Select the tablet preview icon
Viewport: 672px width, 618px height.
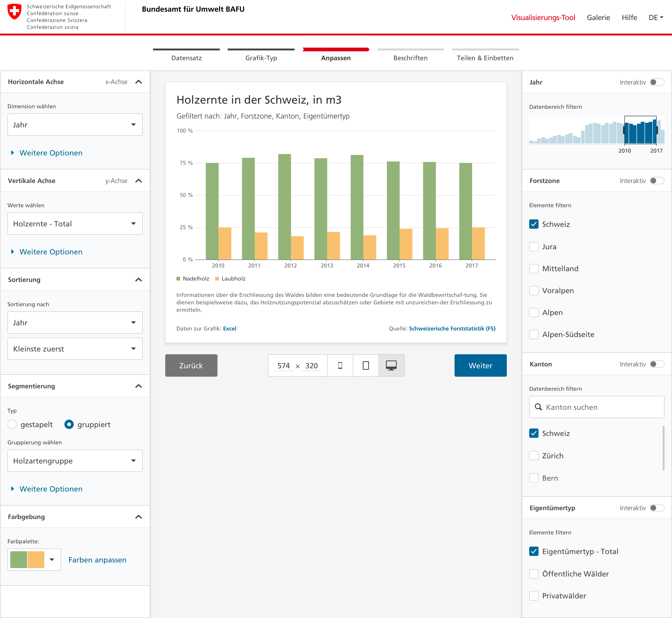coord(366,365)
